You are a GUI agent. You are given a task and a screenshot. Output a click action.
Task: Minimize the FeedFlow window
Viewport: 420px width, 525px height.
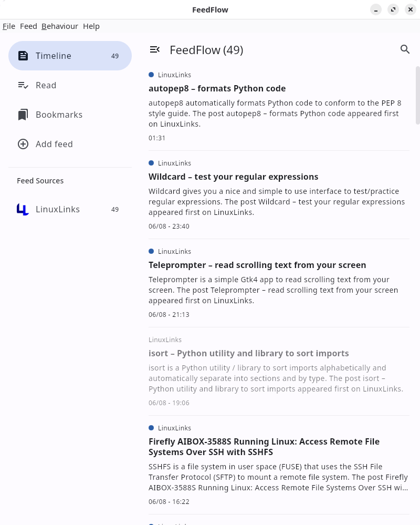[376, 9]
